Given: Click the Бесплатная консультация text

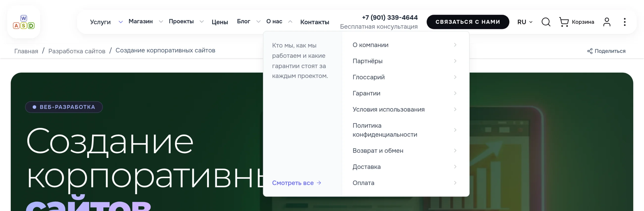Looking at the screenshot, I should (379, 27).
